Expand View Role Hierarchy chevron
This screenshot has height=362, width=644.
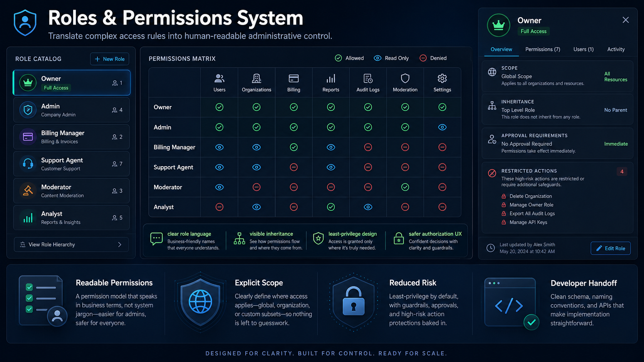120,245
